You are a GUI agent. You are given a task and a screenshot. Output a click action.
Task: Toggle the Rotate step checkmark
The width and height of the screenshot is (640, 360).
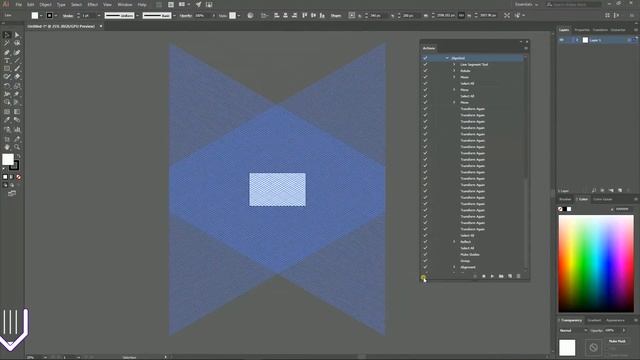click(x=425, y=71)
